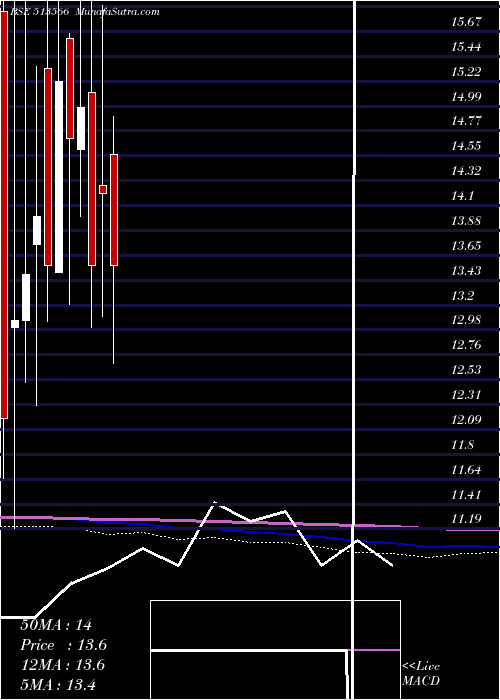Click the 14.99 price axis label
Viewport: 500px width, 700px height.
pos(467,96)
